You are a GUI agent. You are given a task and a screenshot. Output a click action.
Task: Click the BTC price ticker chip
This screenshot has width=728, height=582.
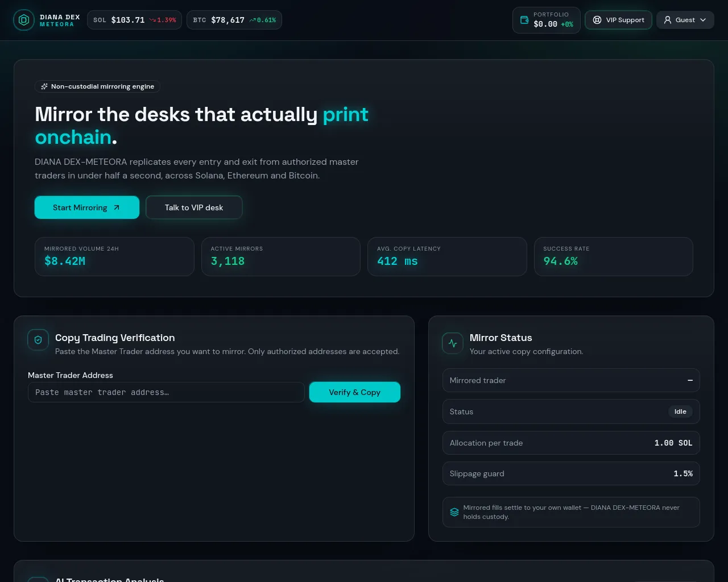click(x=234, y=20)
